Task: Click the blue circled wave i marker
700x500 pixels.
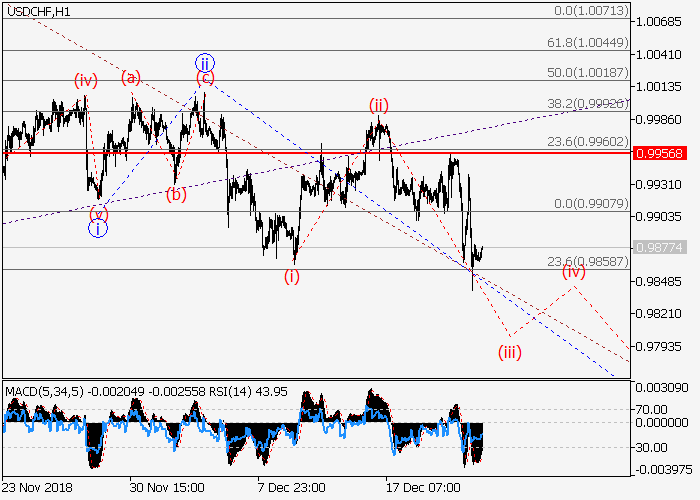Action: [97, 229]
